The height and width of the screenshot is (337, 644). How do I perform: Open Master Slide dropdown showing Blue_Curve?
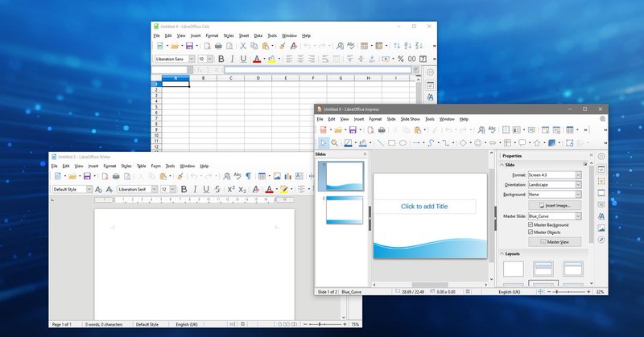(x=555, y=216)
